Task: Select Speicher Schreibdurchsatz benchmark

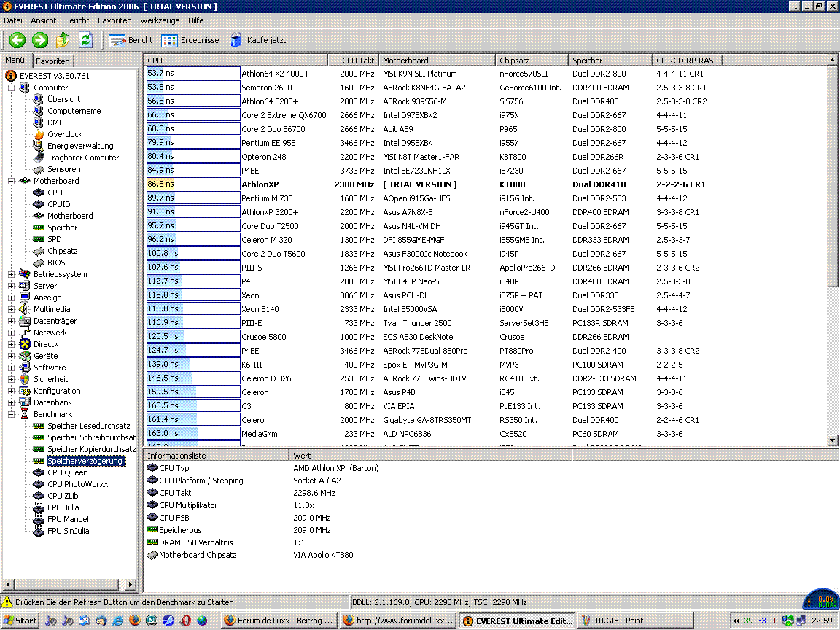Action: (x=92, y=437)
